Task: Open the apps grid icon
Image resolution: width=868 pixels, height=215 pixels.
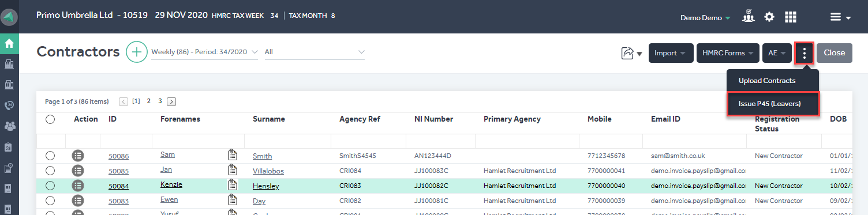Action: [x=791, y=17]
